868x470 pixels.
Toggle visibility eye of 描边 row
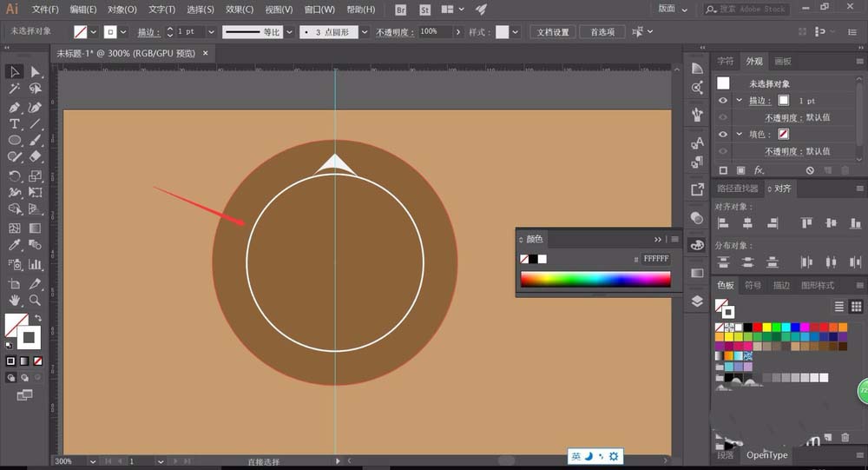pos(722,101)
